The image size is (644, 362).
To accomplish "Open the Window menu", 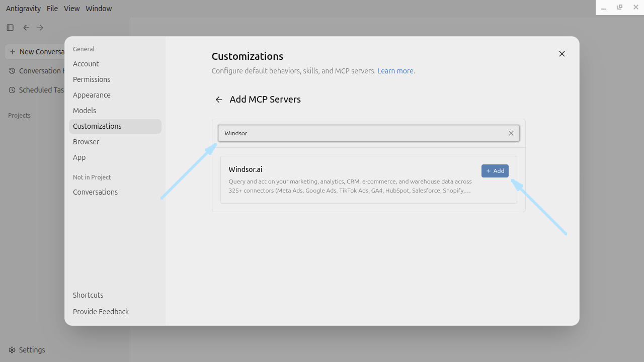I will click(x=99, y=9).
